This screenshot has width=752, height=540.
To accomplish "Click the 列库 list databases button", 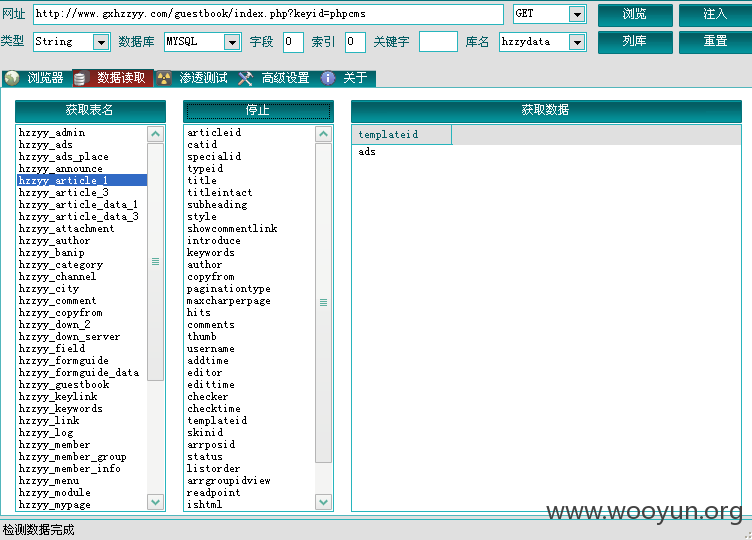I will (x=635, y=42).
